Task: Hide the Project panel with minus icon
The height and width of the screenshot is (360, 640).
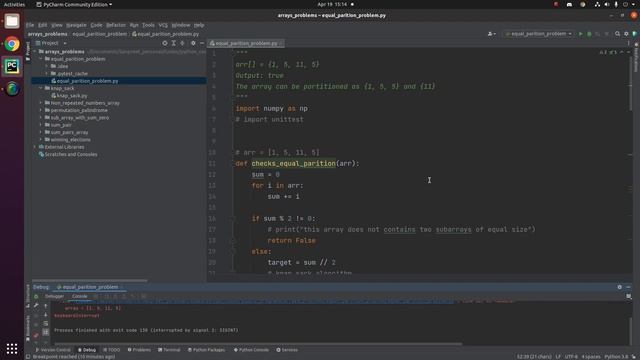Action: click(202, 43)
